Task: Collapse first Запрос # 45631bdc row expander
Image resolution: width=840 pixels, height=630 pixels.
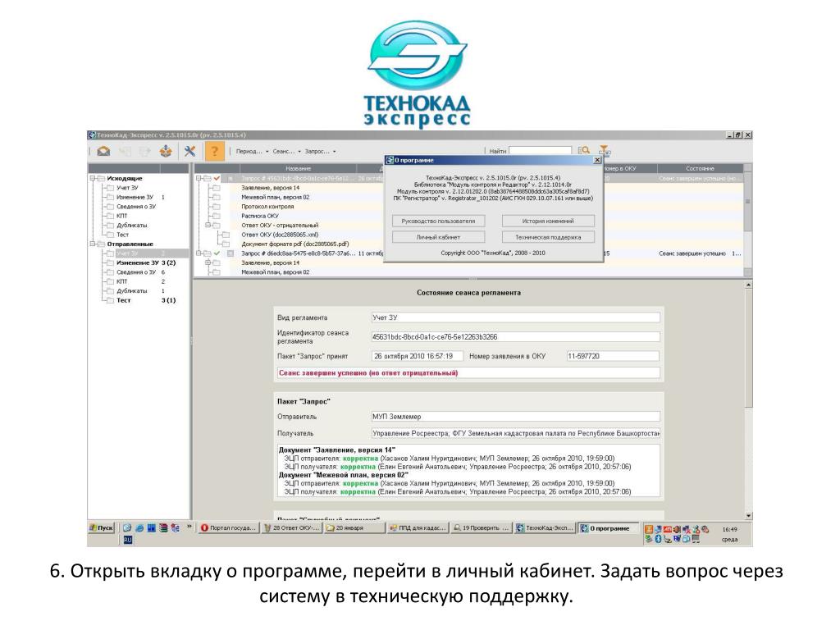Action: [199, 178]
